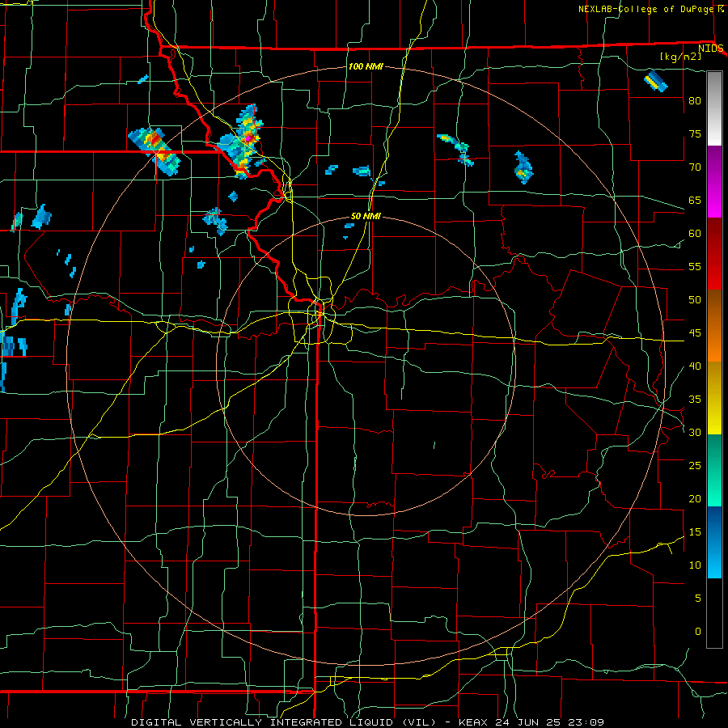Click the scale value 55
The height and width of the screenshot is (728, 728).
pos(695,266)
